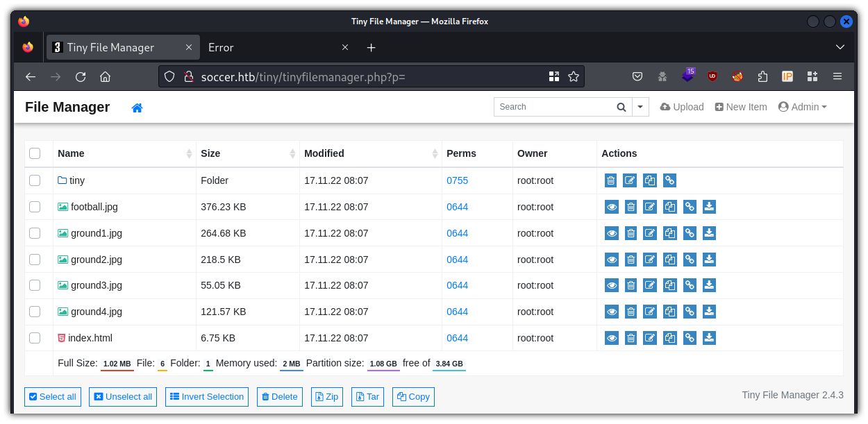This screenshot has height=424, width=868.
Task: Delete the tiny folder via trash icon
Action: (x=610, y=180)
